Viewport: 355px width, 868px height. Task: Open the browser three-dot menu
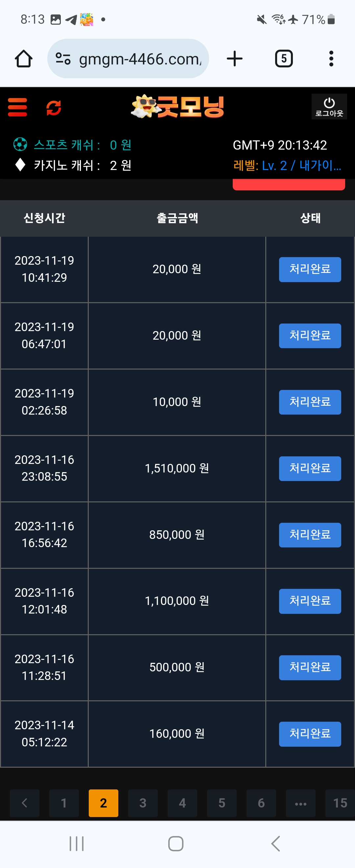tap(331, 59)
